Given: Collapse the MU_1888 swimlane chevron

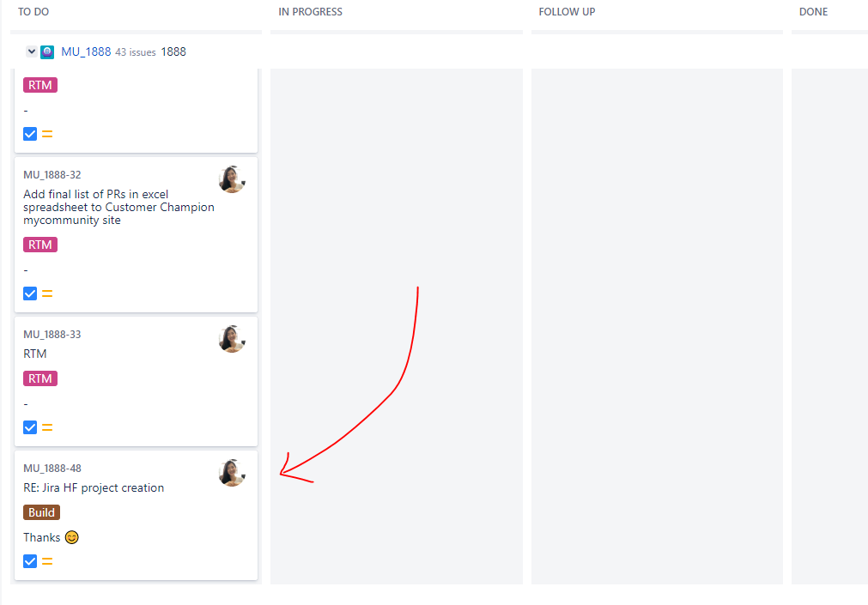Looking at the screenshot, I should coord(32,51).
